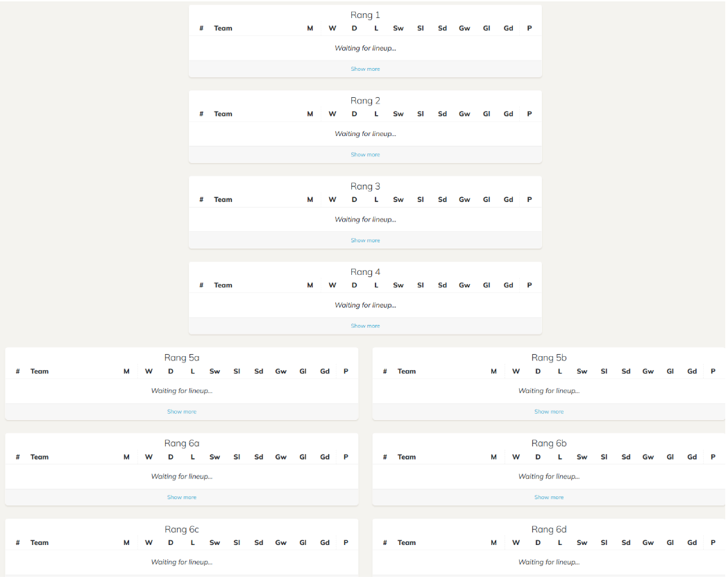Select the Gw column header in Rang 6b

point(648,457)
